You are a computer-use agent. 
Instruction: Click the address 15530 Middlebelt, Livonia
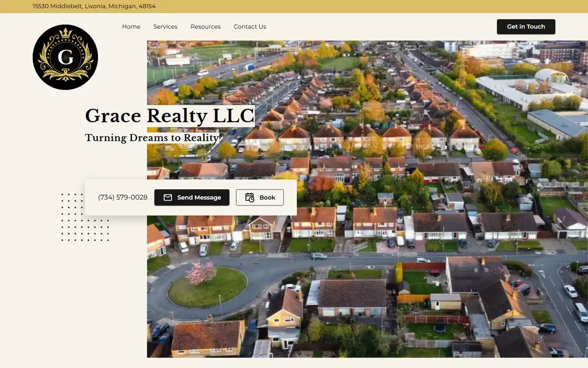tap(94, 6)
